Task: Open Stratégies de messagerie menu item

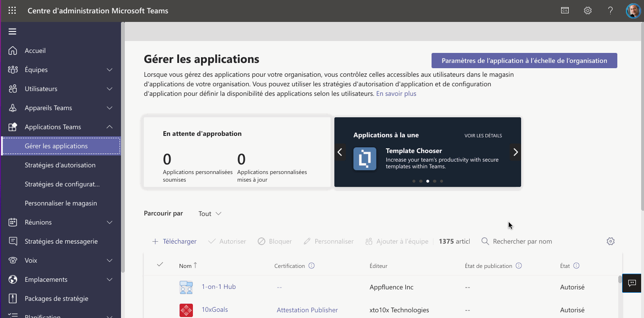Action: pyautogui.click(x=61, y=241)
